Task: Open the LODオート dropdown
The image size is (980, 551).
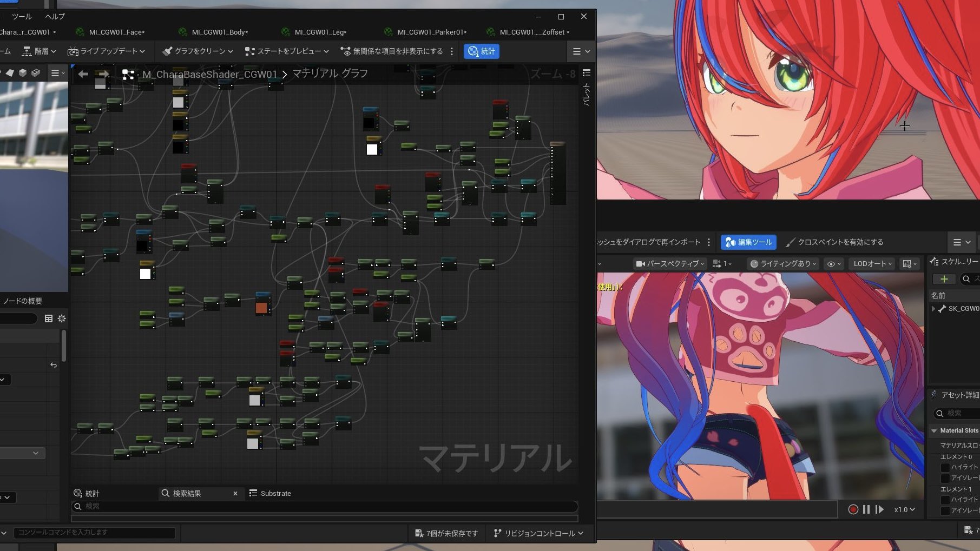Action: pyautogui.click(x=873, y=264)
